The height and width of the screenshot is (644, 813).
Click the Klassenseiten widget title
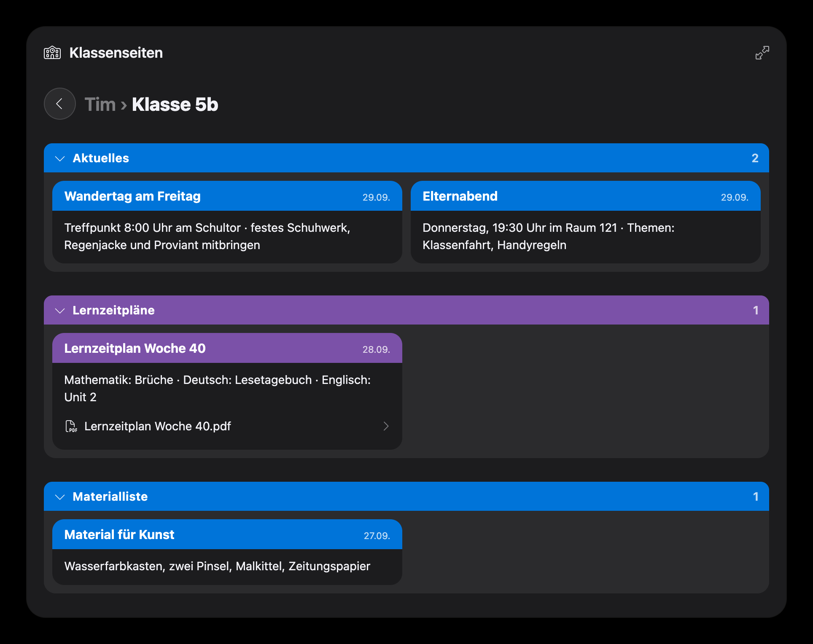coord(116,53)
